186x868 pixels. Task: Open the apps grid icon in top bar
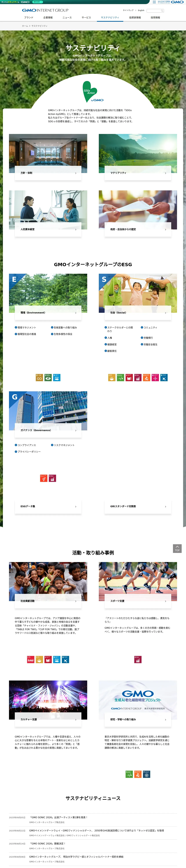tap(154, 2)
